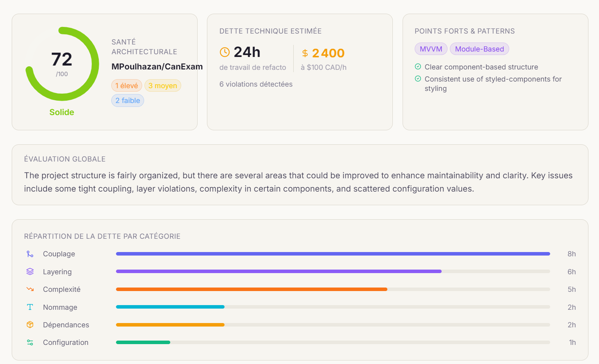599x364 pixels.
Task: Click the Nommage text T icon
Action: [x=30, y=307]
